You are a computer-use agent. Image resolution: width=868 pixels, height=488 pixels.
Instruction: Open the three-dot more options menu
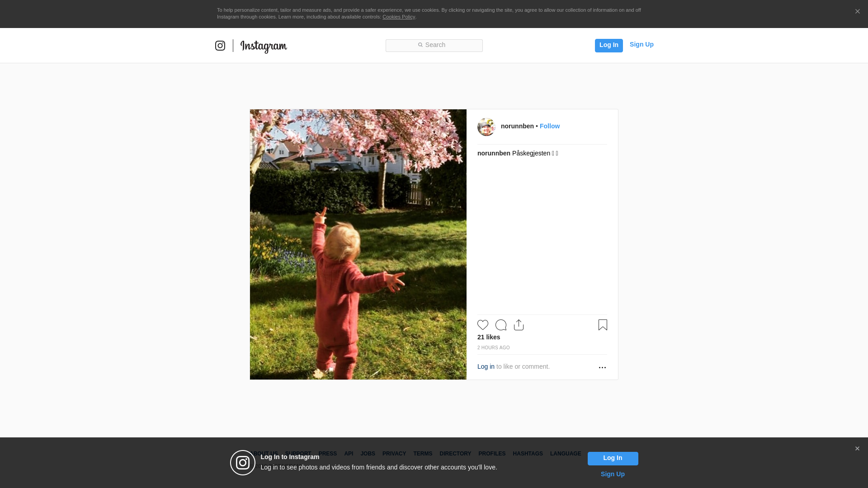(x=602, y=367)
